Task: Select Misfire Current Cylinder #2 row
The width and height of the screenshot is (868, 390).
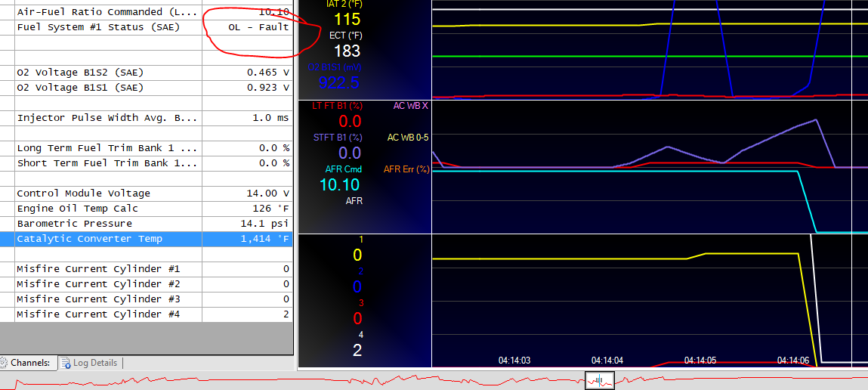Action: (146, 284)
